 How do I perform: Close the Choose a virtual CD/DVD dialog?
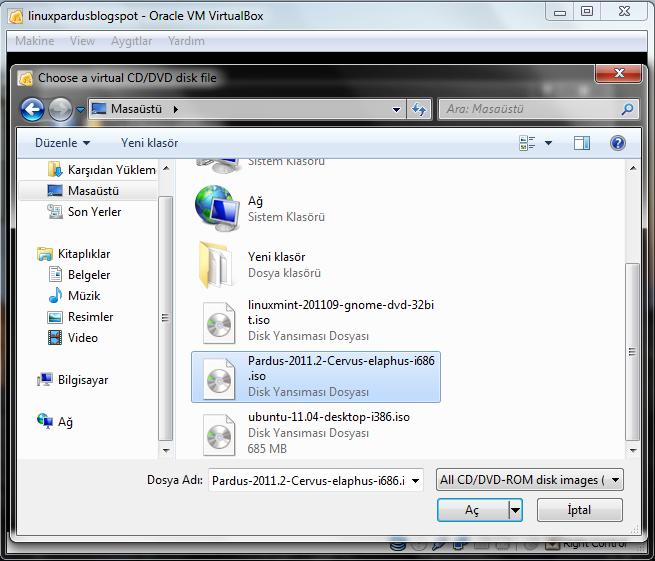619,74
